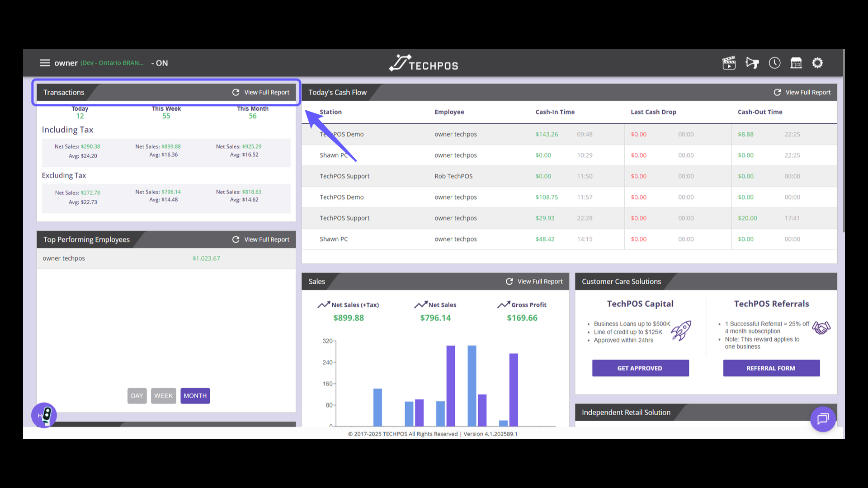The height and width of the screenshot is (488, 868).
Task: Refresh icon in Today's Cash Flow panel
Action: click(777, 92)
